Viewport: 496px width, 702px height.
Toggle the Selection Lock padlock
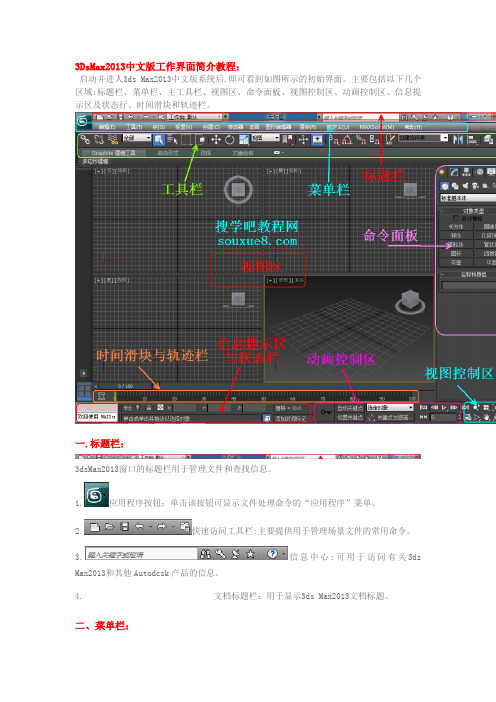point(149,408)
